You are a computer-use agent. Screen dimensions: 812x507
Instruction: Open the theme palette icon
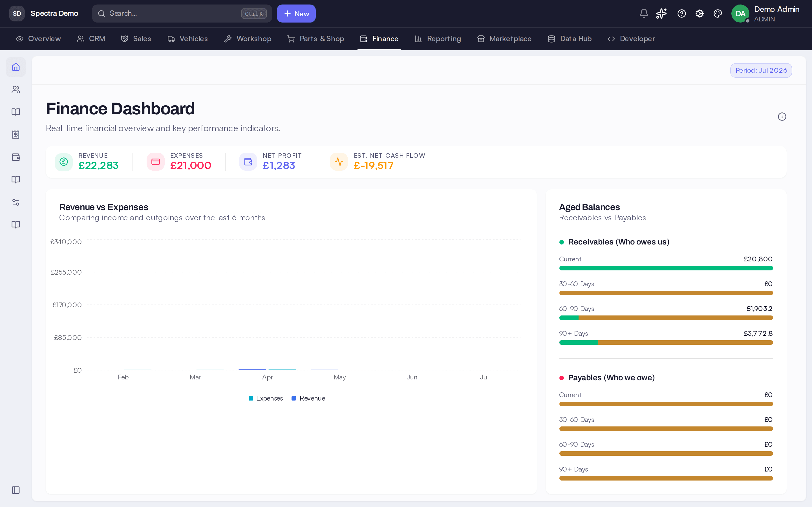pyautogui.click(x=718, y=14)
